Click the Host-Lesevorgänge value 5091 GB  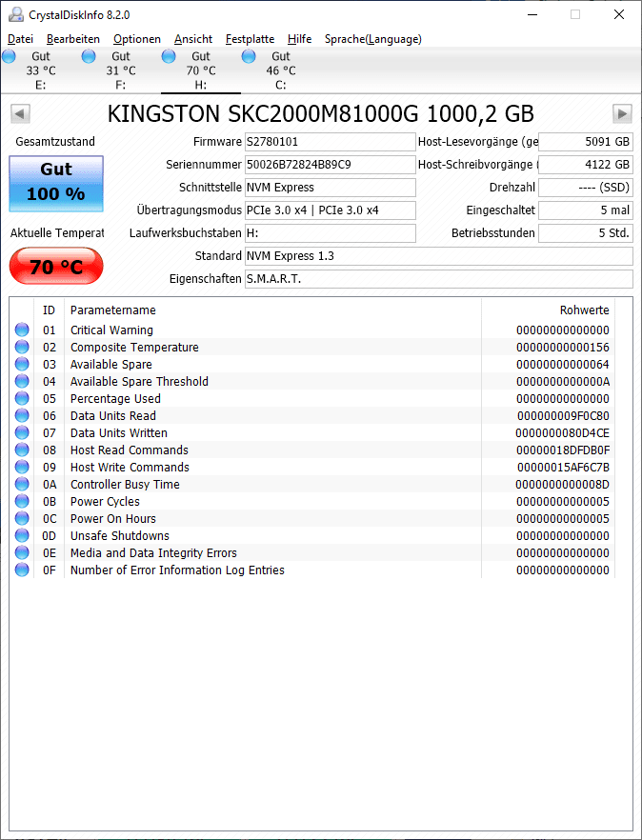coord(586,142)
